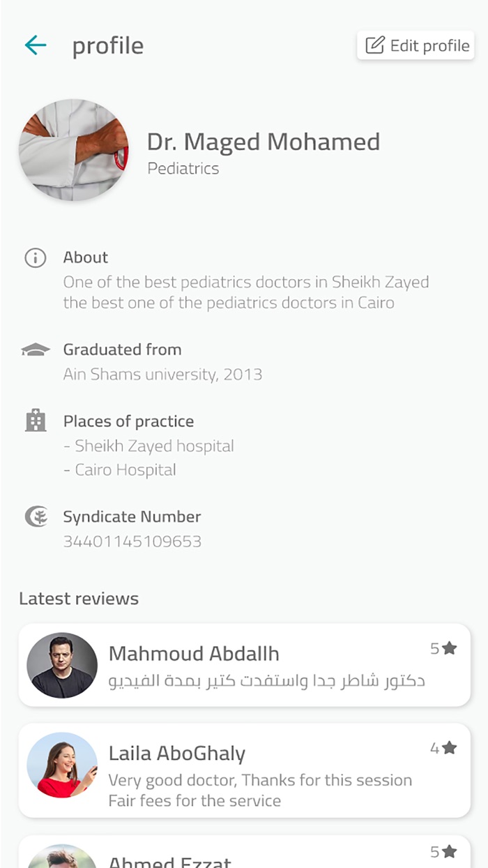Click the Latest reviews heading
Image resolution: width=488 pixels, height=868 pixels.
click(79, 599)
